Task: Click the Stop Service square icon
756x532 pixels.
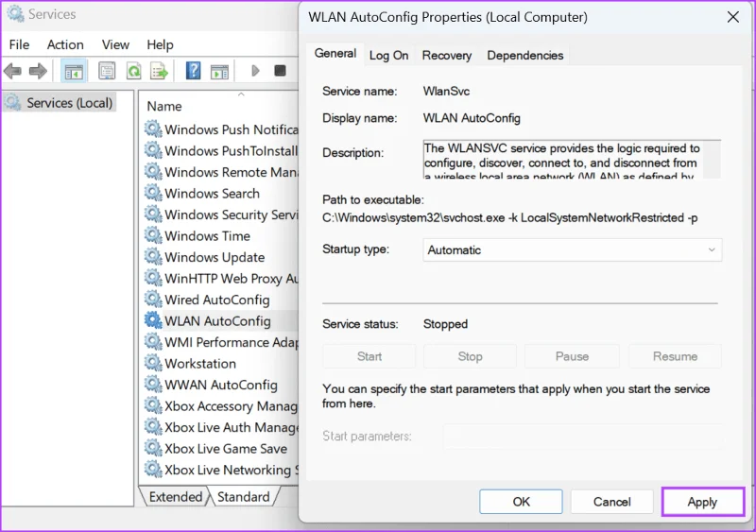Action: tap(280, 71)
